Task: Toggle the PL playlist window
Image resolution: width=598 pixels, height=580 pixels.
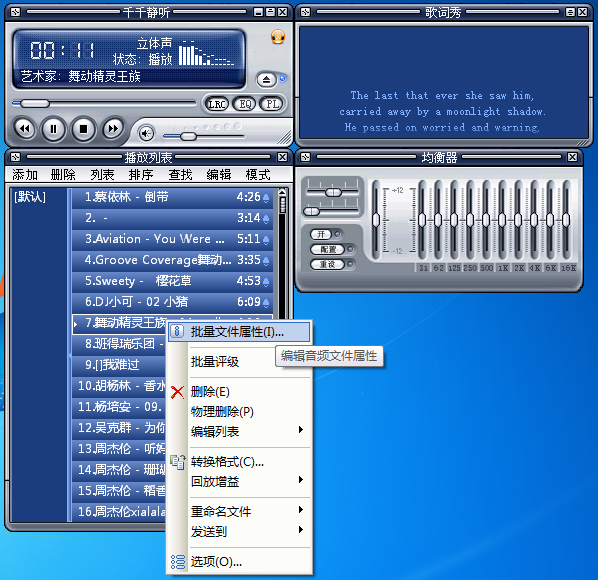Action: [x=272, y=104]
